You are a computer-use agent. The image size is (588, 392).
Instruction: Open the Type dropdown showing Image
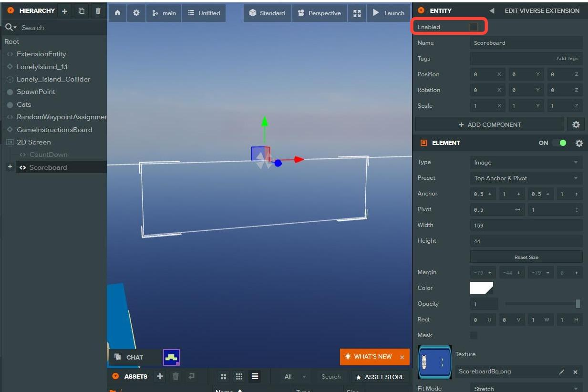526,163
